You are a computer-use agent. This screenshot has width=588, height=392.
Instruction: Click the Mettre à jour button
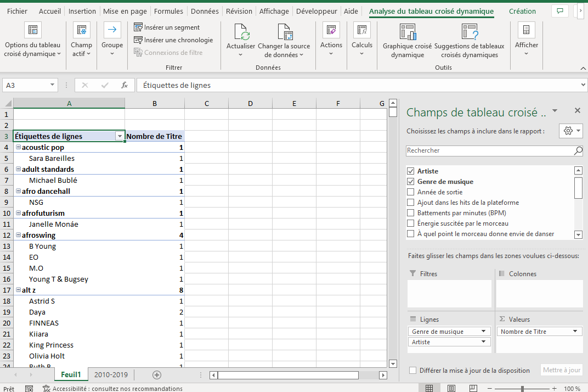click(x=561, y=370)
